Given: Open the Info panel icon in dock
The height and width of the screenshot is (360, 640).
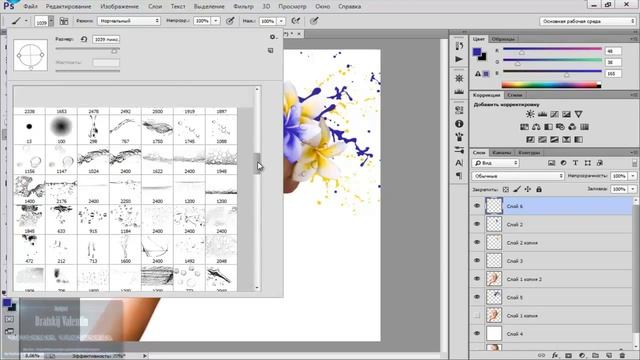Looking at the screenshot, I should (459, 123).
